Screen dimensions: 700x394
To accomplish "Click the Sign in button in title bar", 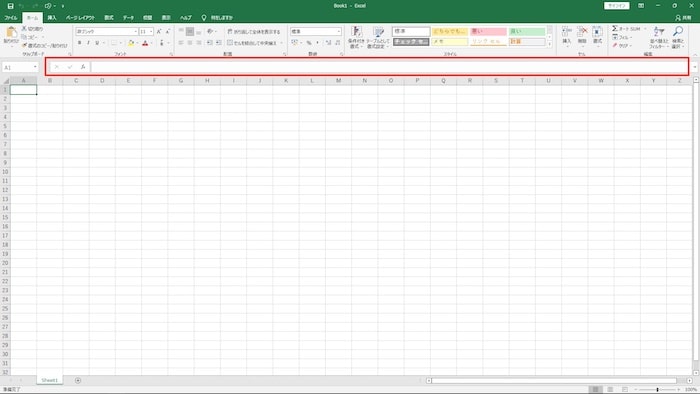I will point(617,6).
